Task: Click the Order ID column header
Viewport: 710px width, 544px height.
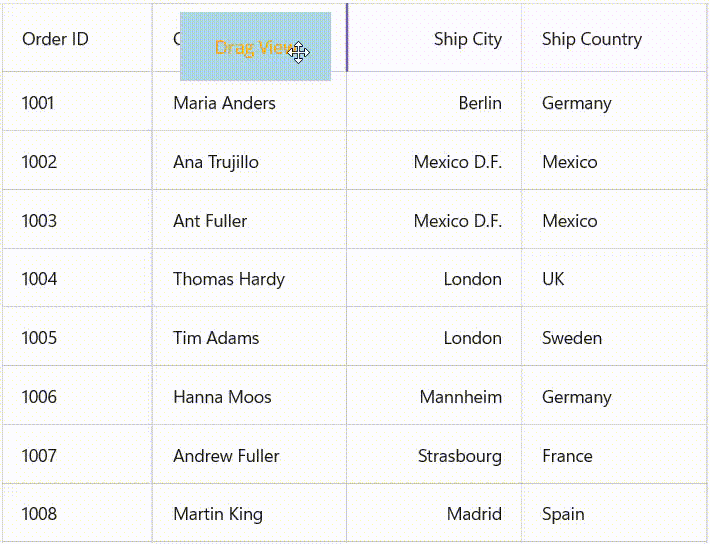Action: pos(56,39)
